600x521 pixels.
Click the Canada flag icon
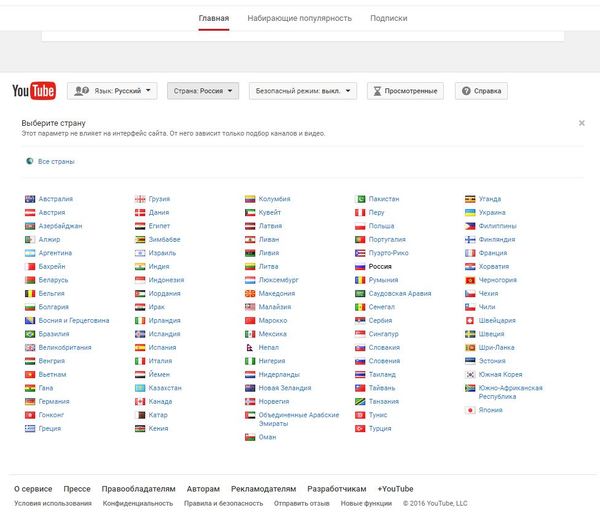click(140, 401)
